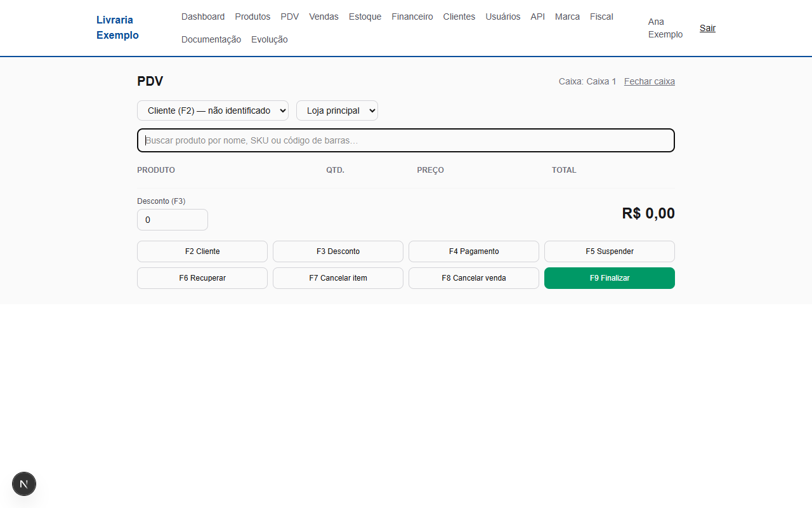Apply discount with F3 Desconto button
812x508 pixels.
338,251
